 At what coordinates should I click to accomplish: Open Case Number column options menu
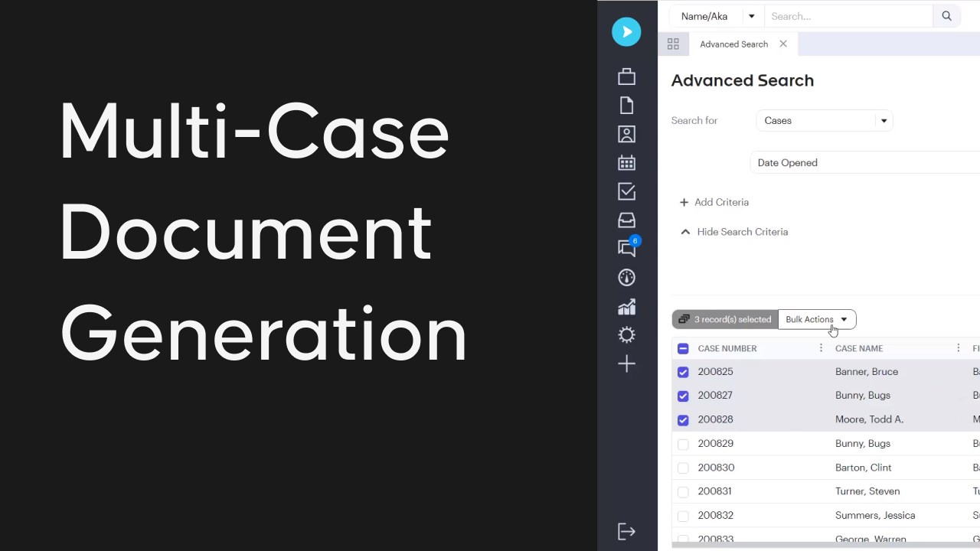click(821, 348)
